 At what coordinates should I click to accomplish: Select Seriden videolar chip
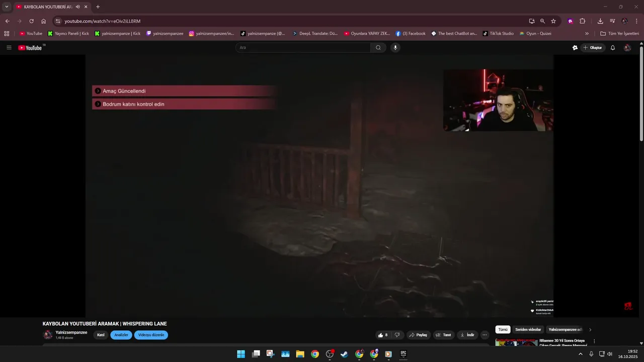click(x=528, y=330)
